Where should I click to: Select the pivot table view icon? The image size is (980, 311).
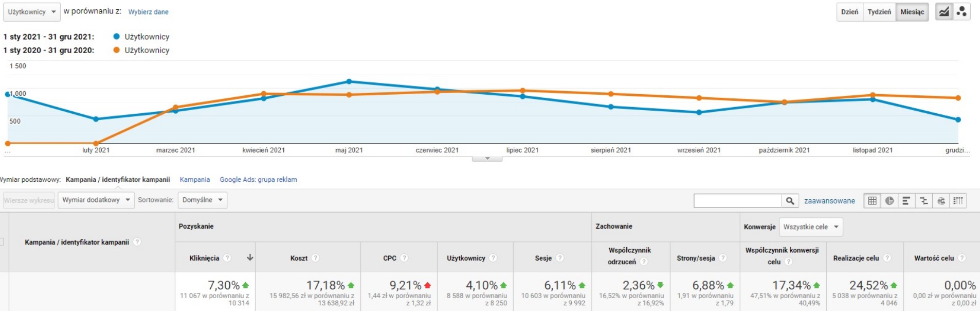958,201
